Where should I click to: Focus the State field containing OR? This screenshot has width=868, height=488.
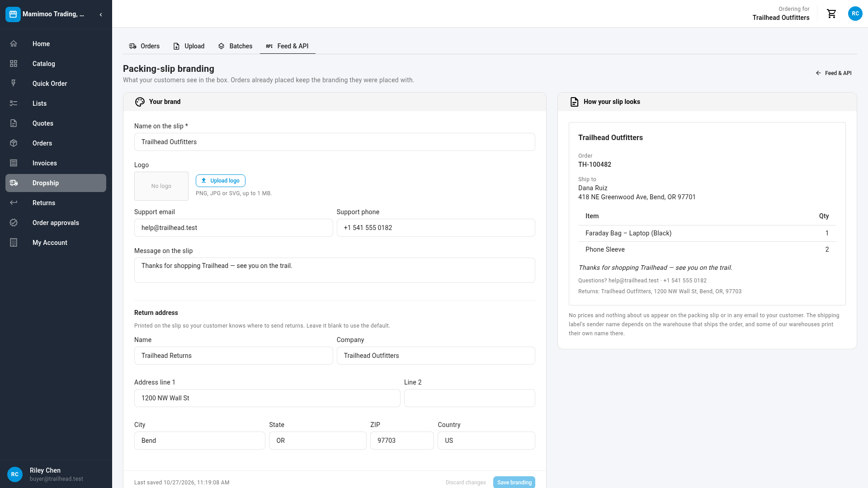point(318,441)
